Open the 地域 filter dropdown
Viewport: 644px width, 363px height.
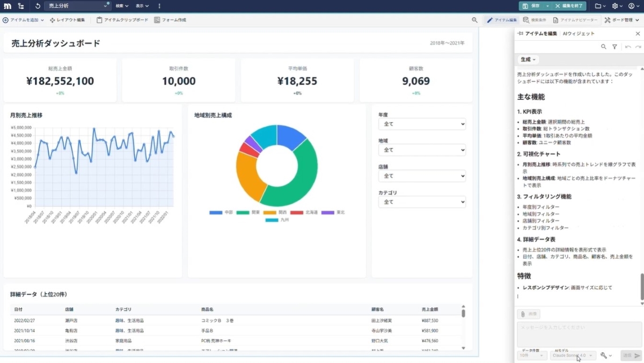click(x=422, y=150)
